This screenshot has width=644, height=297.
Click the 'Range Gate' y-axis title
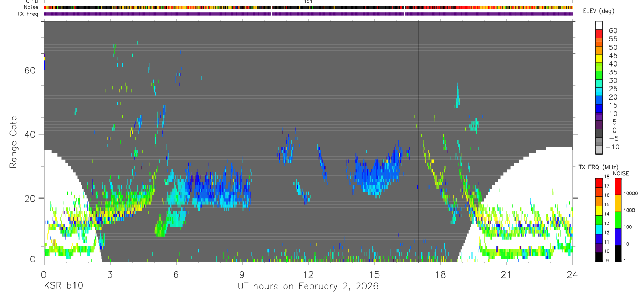point(15,142)
